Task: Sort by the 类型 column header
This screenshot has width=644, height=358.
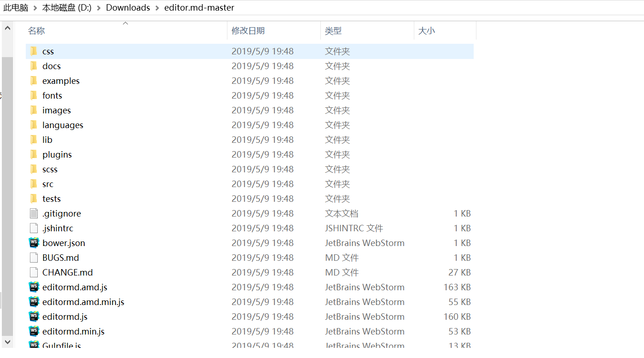Action: tap(333, 31)
